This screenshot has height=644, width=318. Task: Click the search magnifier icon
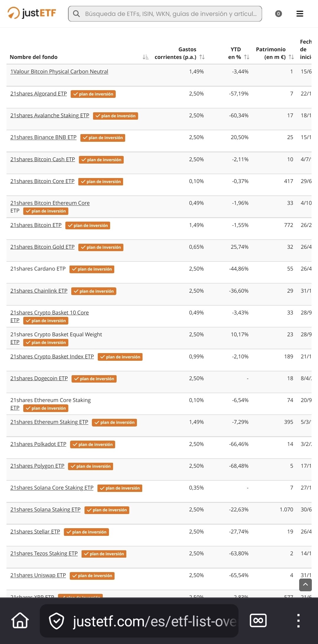[76, 14]
